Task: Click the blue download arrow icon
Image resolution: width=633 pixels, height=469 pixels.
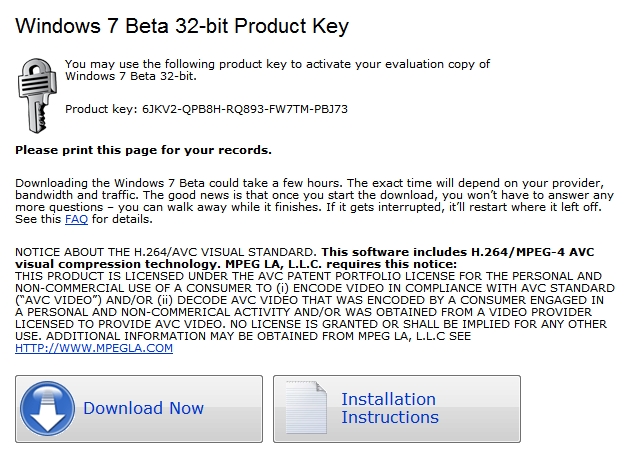Action: tap(48, 408)
